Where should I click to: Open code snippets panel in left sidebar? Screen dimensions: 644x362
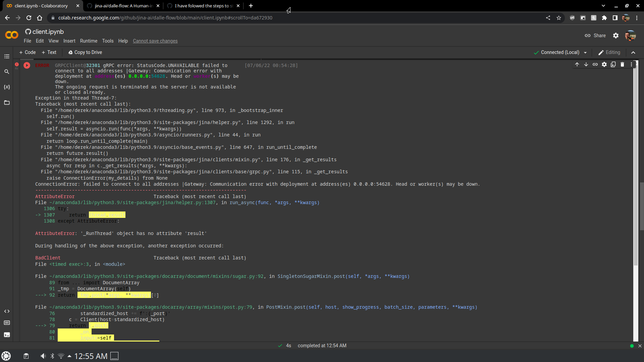pos(7,311)
